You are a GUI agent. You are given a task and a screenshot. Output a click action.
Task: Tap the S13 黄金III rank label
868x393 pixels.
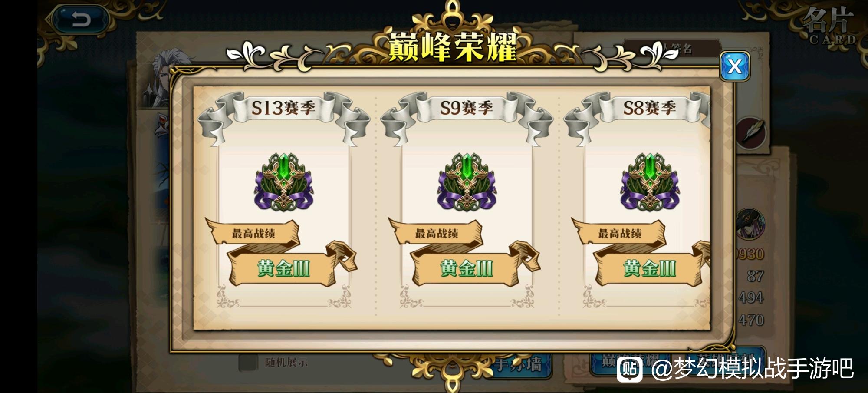(283, 268)
